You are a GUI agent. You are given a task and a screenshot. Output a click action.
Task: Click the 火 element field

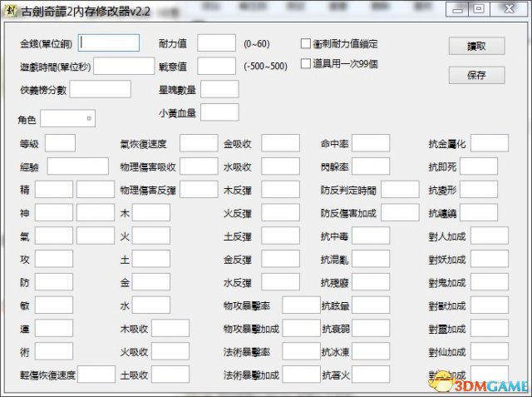pyautogui.click(x=151, y=236)
